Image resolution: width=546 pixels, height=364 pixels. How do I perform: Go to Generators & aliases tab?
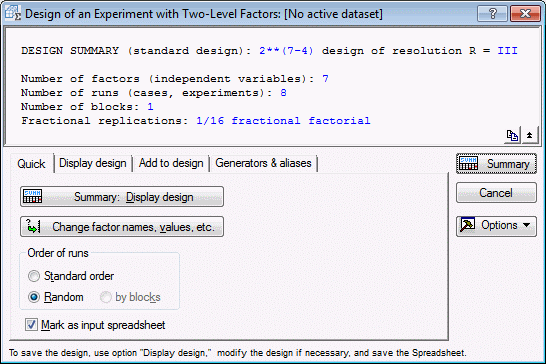[x=263, y=163]
